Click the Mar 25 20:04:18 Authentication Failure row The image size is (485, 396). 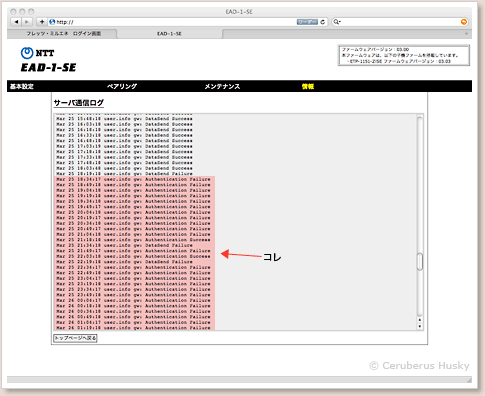click(x=133, y=212)
